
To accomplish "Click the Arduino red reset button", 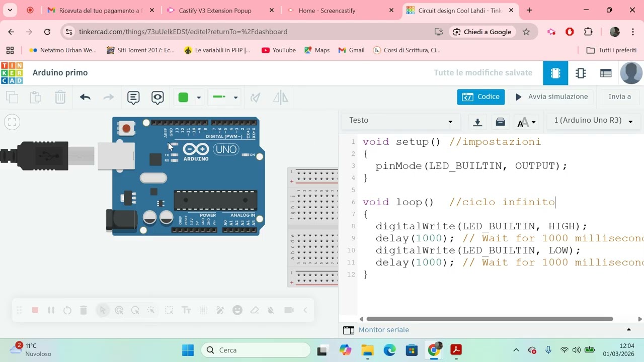I will click(x=126, y=129).
